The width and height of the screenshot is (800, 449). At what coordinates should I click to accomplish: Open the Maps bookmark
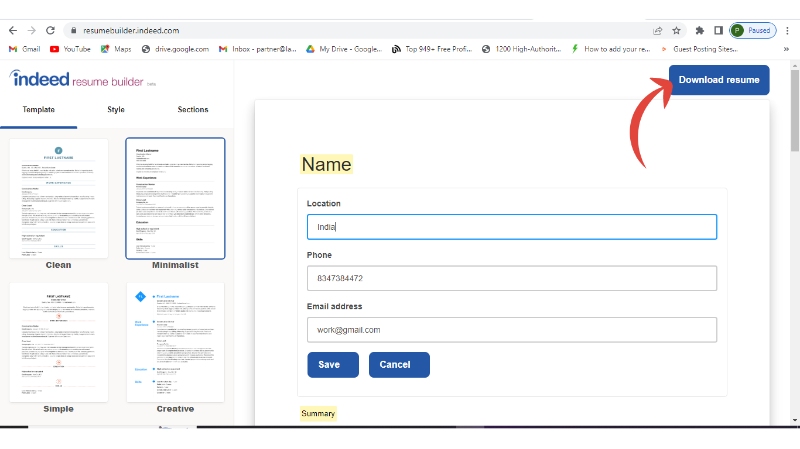tap(116, 48)
